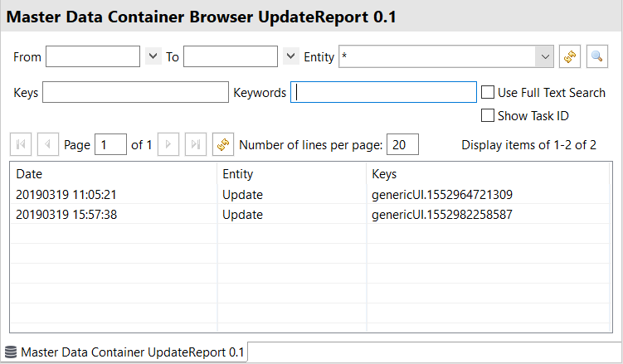
Task: Enable Use Full Text Search
Action: (489, 93)
